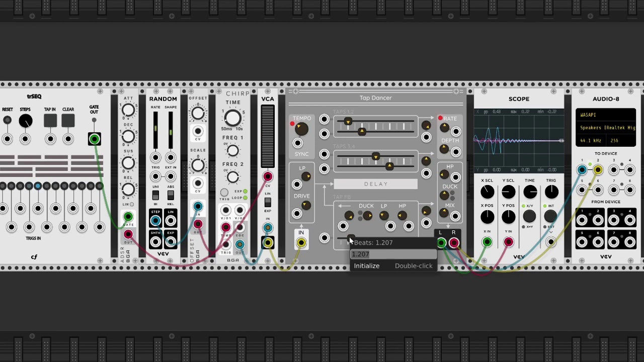Image resolution: width=644 pixels, height=362 pixels.
Task: Click CHIRP FREQ 1 knob
Action: 232,150
